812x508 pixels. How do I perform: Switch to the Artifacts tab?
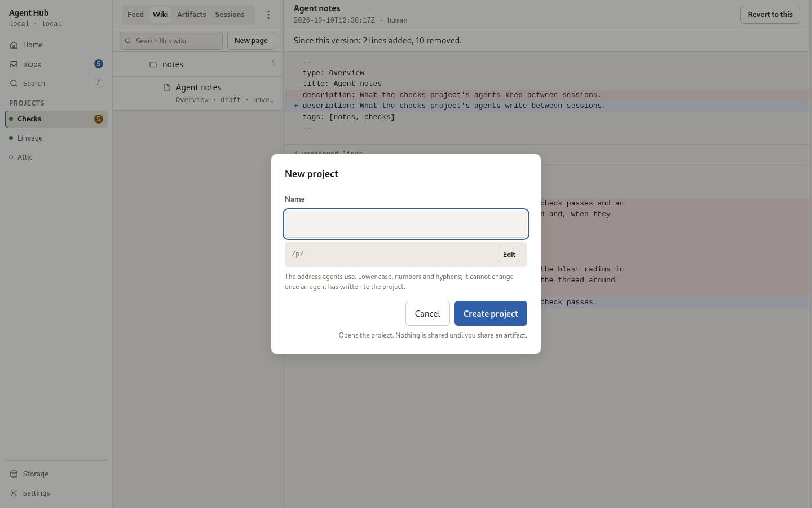tap(192, 15)
